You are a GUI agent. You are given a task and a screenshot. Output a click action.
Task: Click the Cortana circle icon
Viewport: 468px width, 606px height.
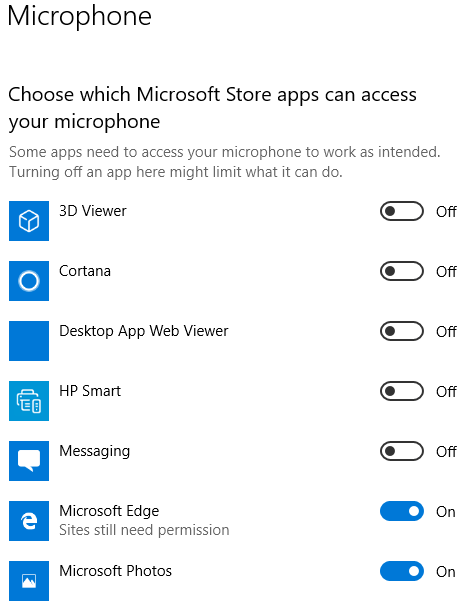pyautogui.click(x=29, y=281)
